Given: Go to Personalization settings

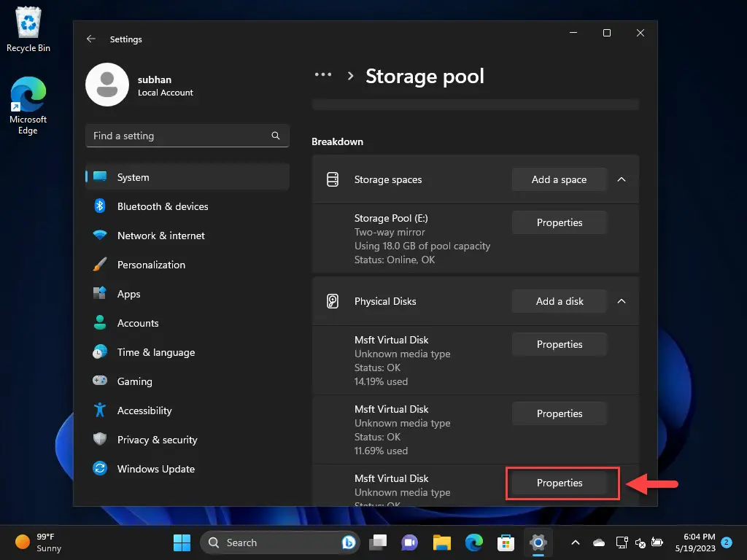Looking at the screenshot, I should 151,265.
